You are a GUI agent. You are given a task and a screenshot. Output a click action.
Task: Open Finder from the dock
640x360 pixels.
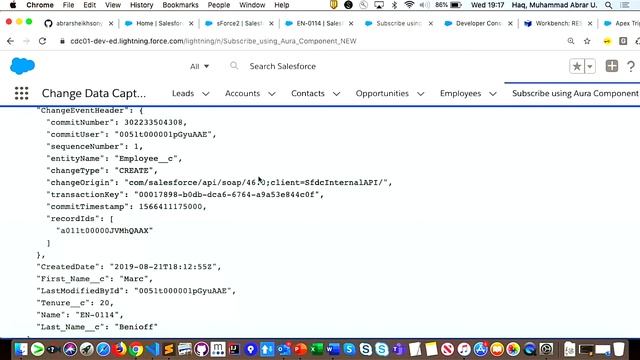[21, 349]
